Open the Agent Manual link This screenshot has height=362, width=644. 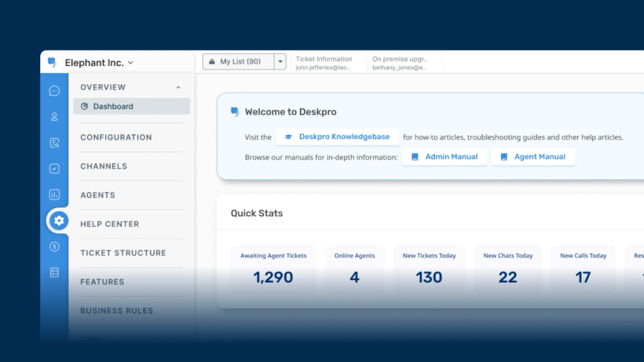533,156
